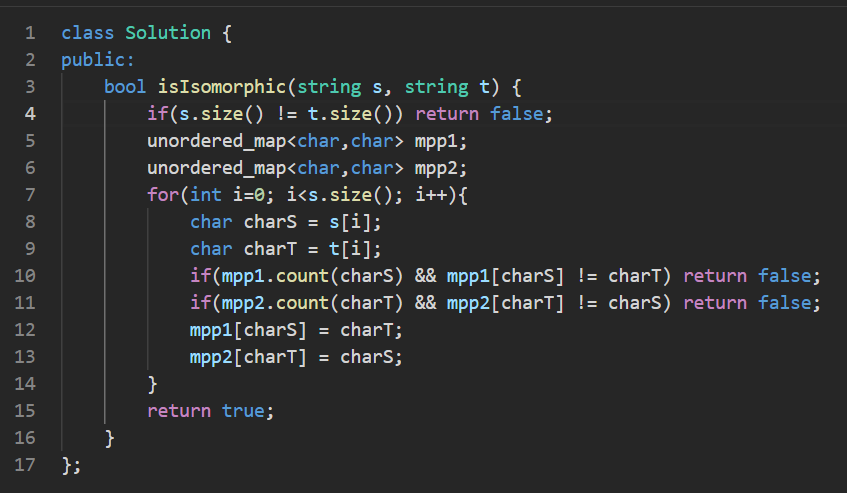This screenshot has width=847, height=493.
Task: Click line number 10 in the gutter
Action: pyautogui.click(x=25, y=276)
